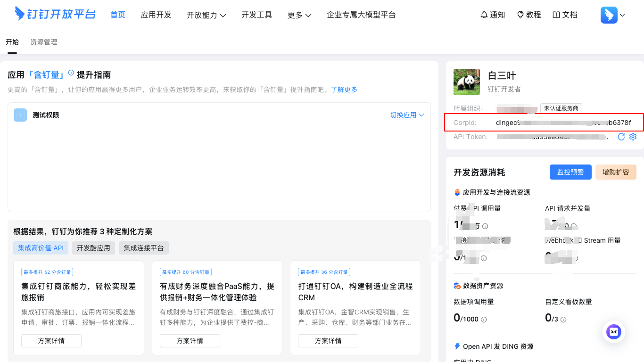The width and height of the screenshot is (644, 362).
Task: Click the 最多提升 60 分含钉量 badge
Action: 186,272
